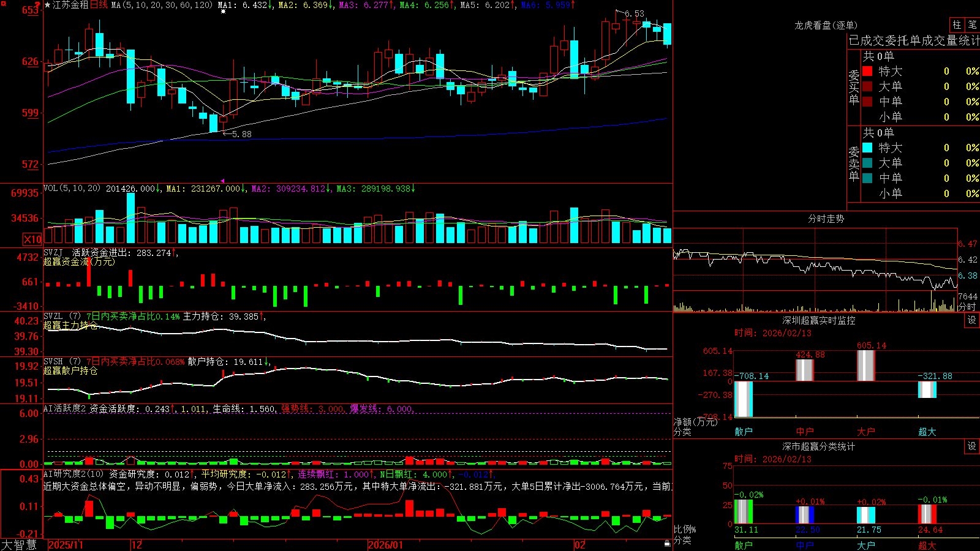
Task: Click the 委买单 section label
Action: pyautogui.click(x=854, y=87)
